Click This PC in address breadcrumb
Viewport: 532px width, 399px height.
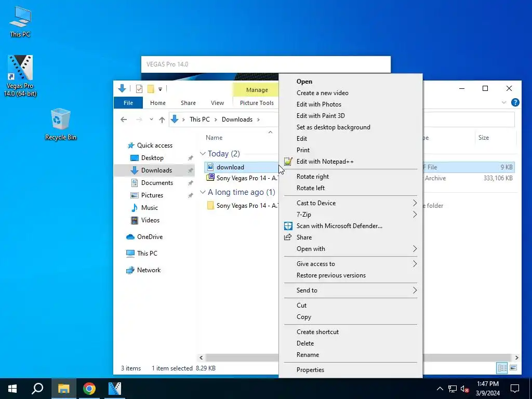(199, 119)
